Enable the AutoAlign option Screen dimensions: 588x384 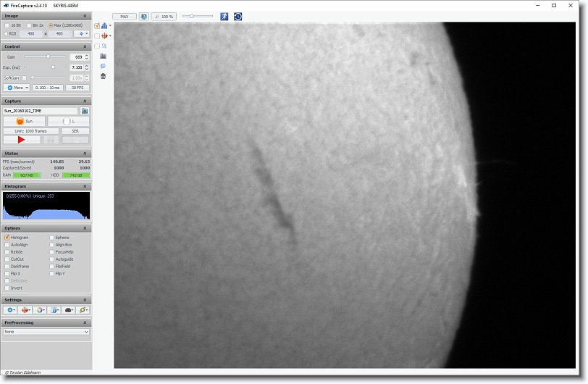tap(7, 245)
